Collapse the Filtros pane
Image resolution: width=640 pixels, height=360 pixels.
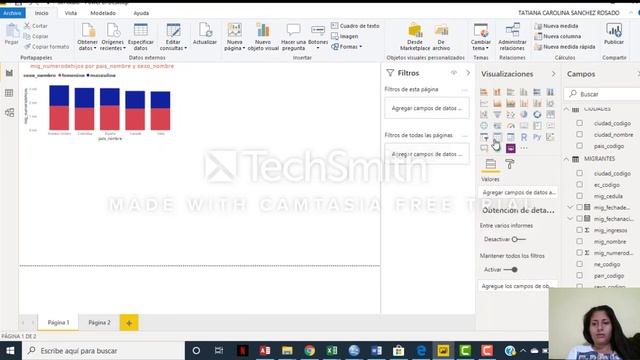pyautogui.click(x=468, y=73)
